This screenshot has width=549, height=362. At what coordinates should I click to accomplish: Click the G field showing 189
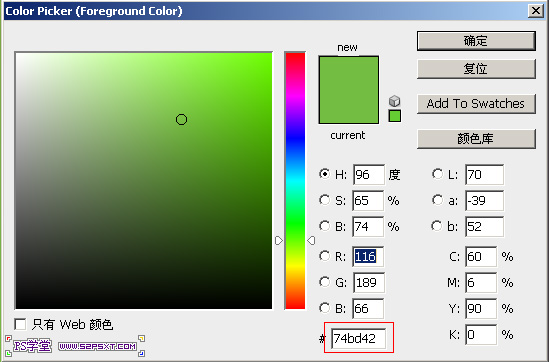tap(369, 283)
